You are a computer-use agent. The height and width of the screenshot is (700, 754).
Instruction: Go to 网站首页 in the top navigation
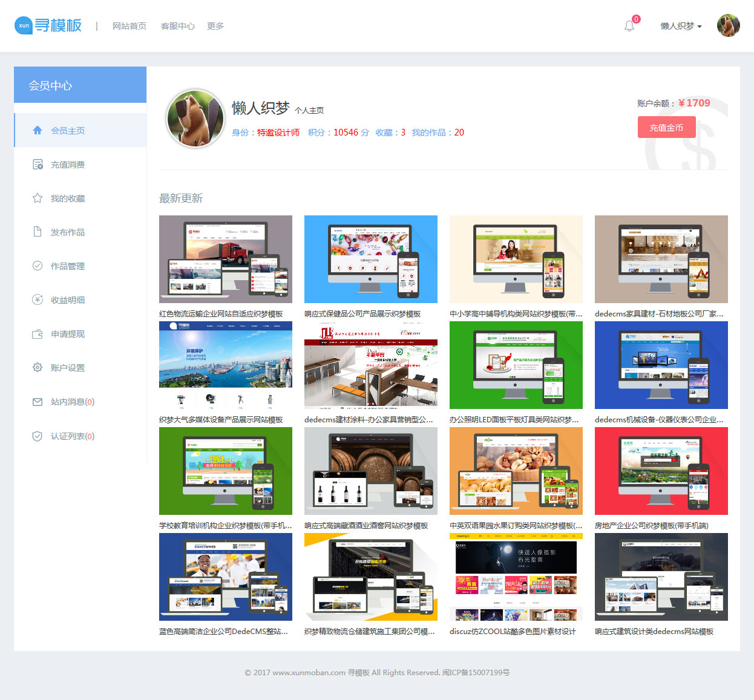(x=129, y=26)
